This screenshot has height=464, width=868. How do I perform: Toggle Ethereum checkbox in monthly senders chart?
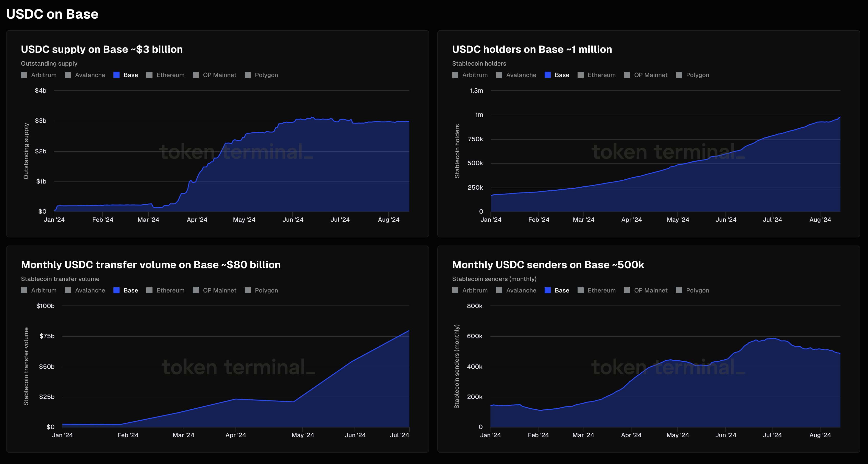click(581, 290)
